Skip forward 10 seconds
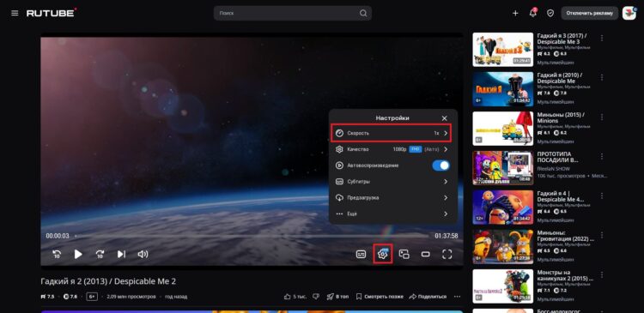644x313 pixels. pos(100,255)
